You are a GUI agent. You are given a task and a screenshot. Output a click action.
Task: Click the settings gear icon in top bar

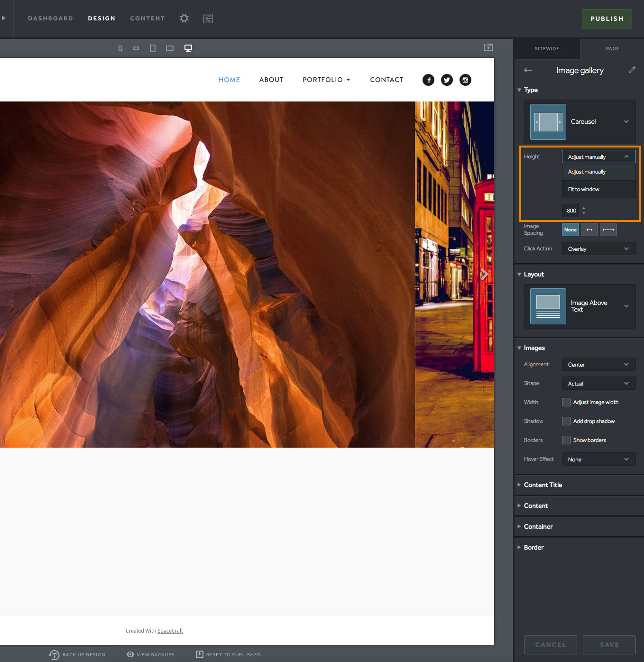(x=184, y=18)
